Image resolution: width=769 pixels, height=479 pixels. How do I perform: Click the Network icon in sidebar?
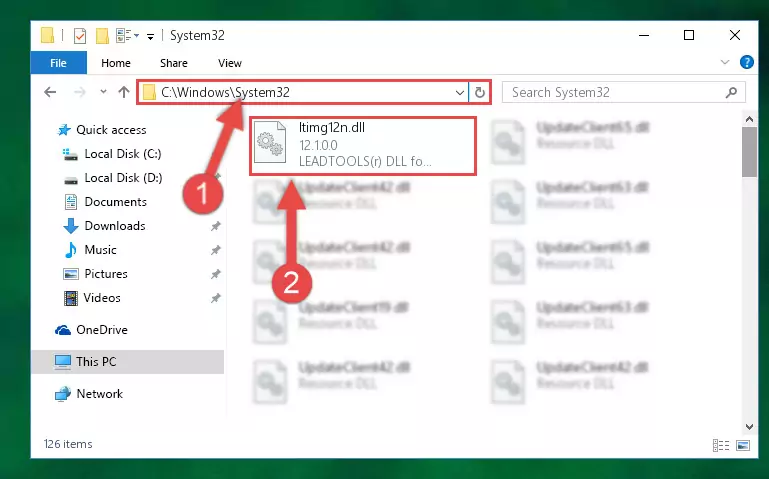click(63, 394)
